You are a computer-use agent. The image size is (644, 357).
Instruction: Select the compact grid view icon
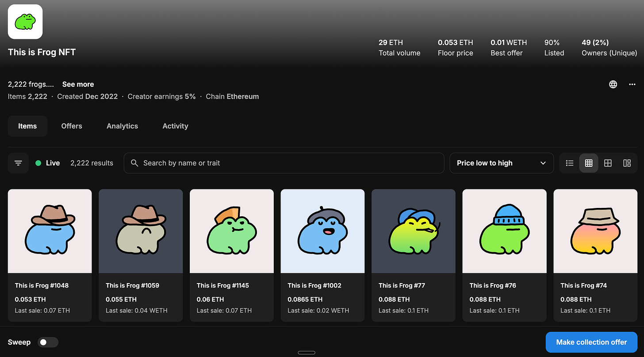click(589, 163)
